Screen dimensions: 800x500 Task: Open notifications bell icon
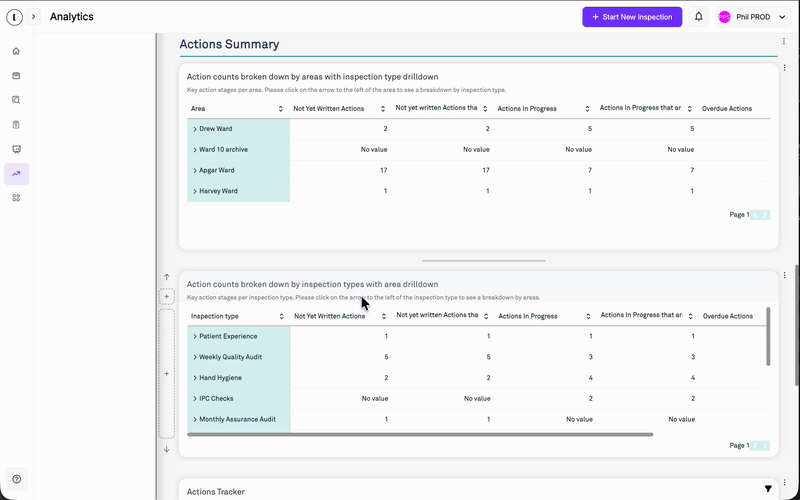click(698, 17)
